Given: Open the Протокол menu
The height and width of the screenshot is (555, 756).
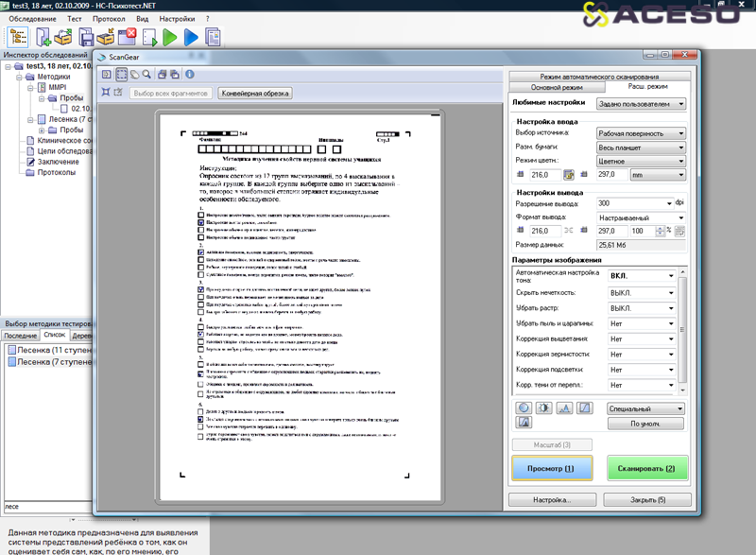Looking at the screenshot, I should pyautogui.click(x=109, y=19).
